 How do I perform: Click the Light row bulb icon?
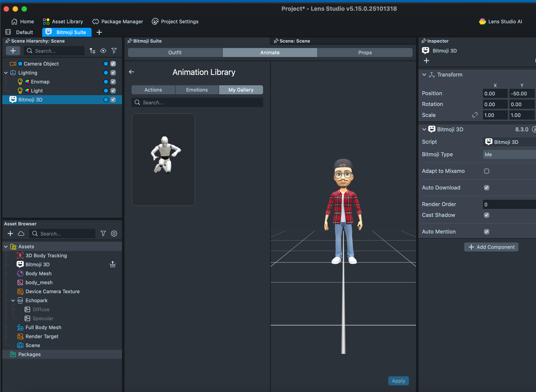(20, 91)
